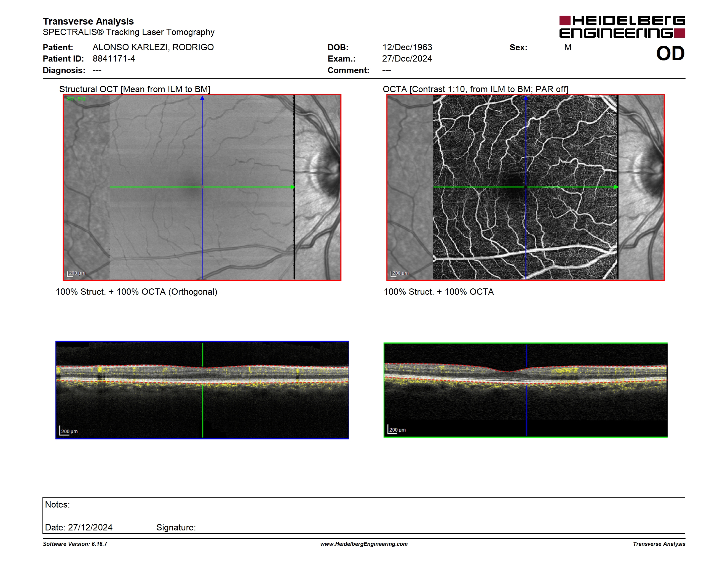Click 'Software Version: 6.16.7' footer text

coord(75,544)
